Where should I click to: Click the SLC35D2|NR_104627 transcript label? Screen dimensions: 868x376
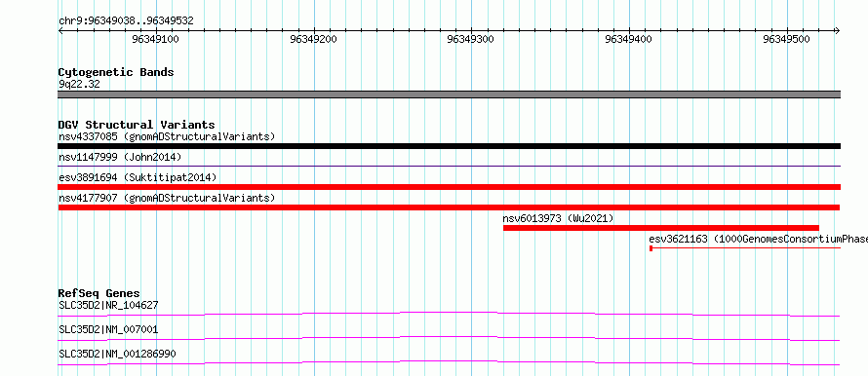coord(109,305)
